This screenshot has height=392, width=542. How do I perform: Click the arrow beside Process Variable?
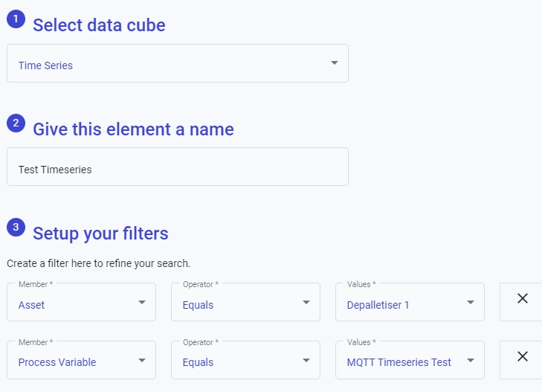(x=142, y=361)
